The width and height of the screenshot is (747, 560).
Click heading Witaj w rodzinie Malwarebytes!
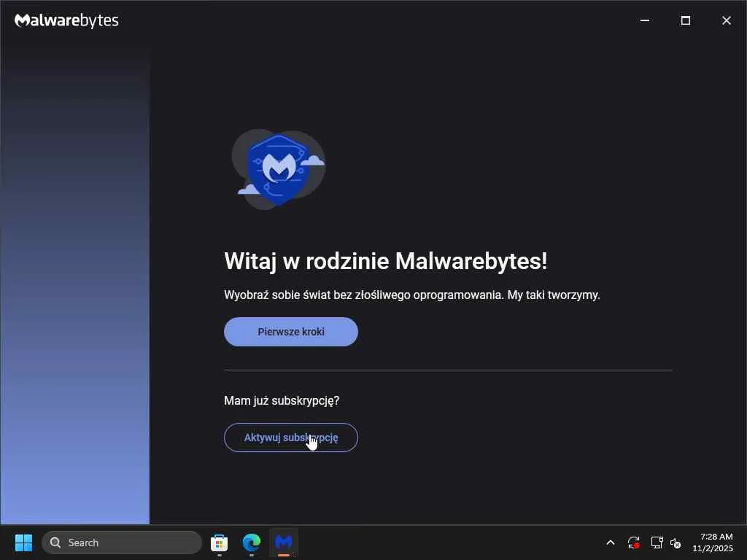pyautogui.click(x=386, y=262)
